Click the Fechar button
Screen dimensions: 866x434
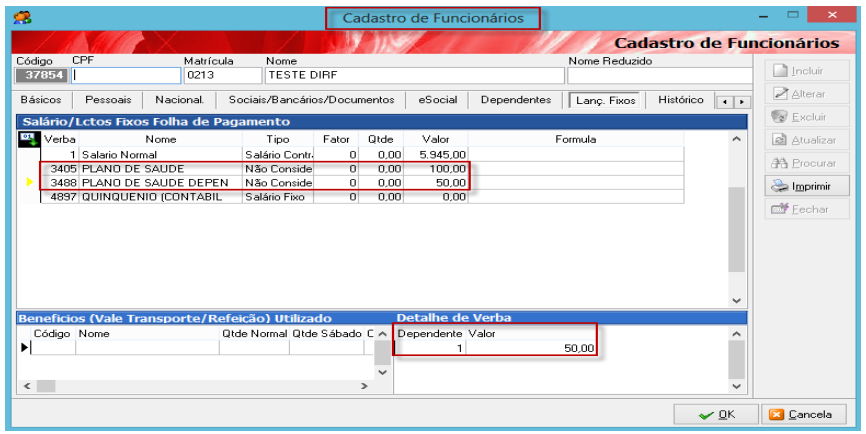point(800,209)
